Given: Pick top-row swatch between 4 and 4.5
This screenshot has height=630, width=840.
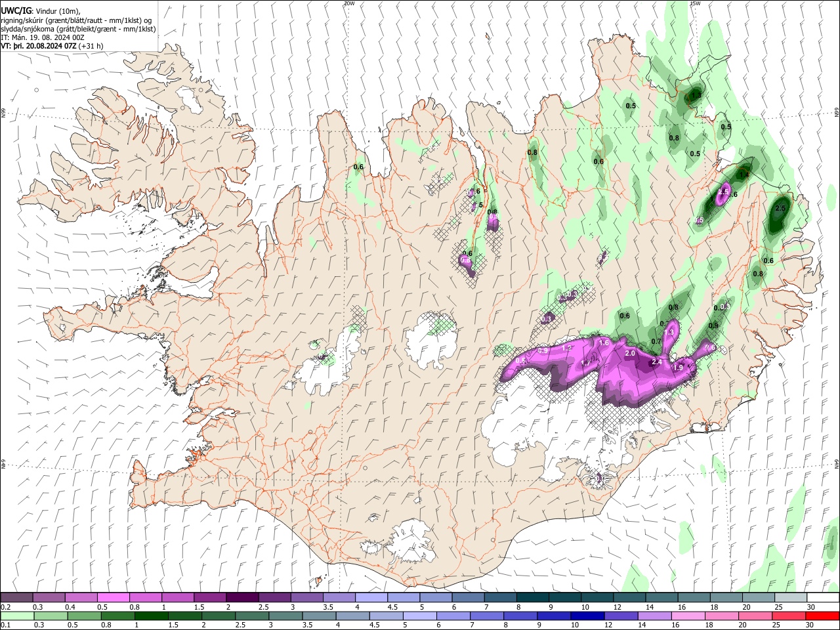Looking at the screenshot, I should (x=371, y=597).
